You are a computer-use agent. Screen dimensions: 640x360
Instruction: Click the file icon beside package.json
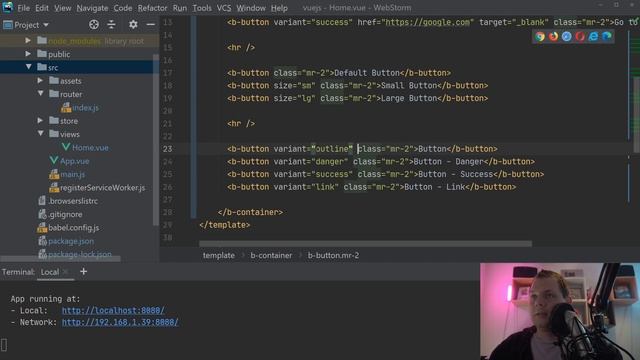[x=42, y=241]
